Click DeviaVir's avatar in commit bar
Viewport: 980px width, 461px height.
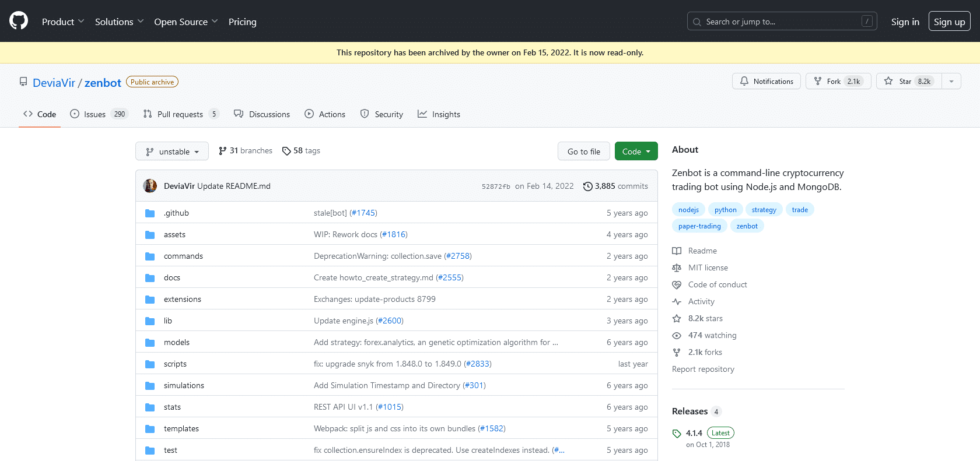point(150,186)
